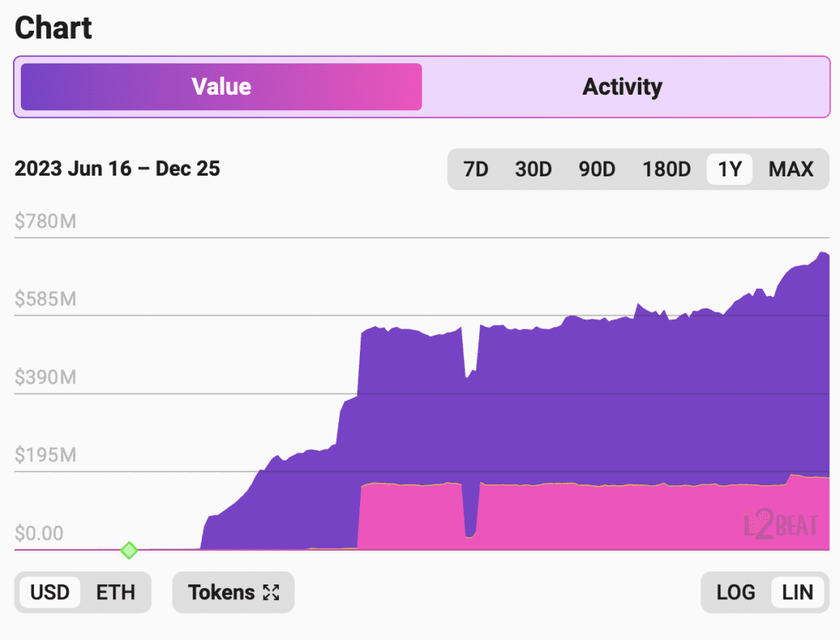Screen dimensions: 840x640
Task: Show the MAX time range
Action: pos(791,169)
